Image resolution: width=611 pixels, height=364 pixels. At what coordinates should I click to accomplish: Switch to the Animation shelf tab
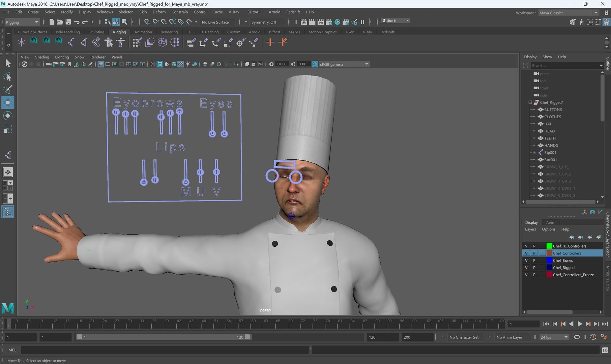(x=143, y=32)
